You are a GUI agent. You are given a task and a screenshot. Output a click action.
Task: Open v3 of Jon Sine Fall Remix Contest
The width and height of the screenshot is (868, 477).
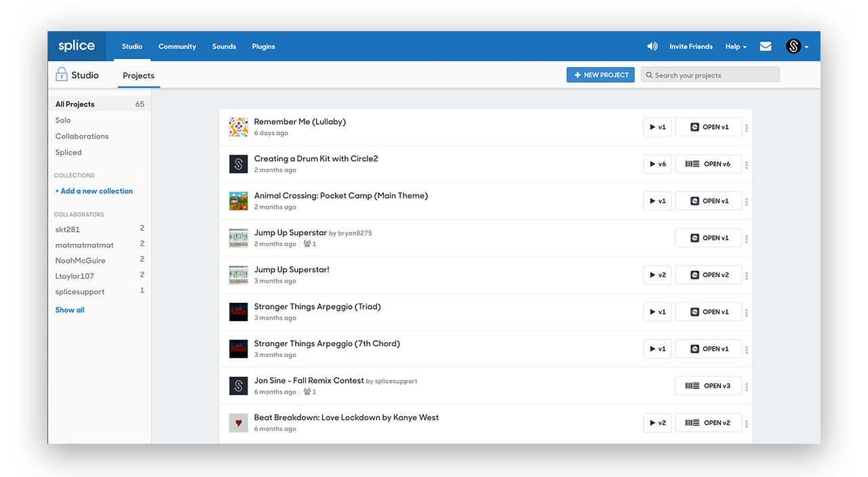709,386
